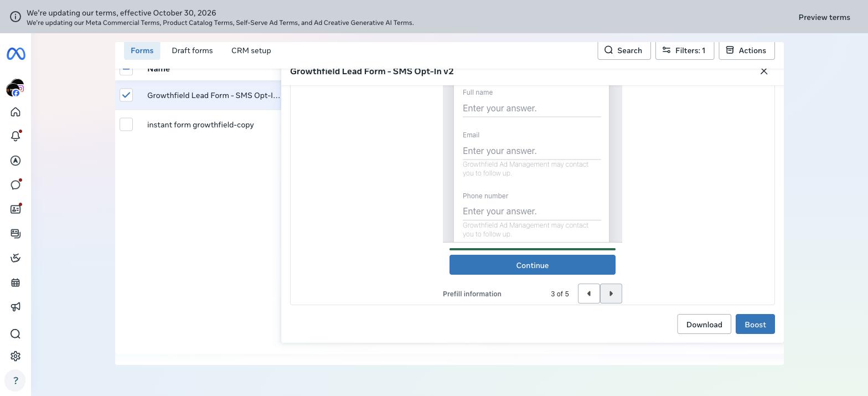Check instant form growthfield-copy checkbox
The image size is (868, 396).
coord(126,125)
